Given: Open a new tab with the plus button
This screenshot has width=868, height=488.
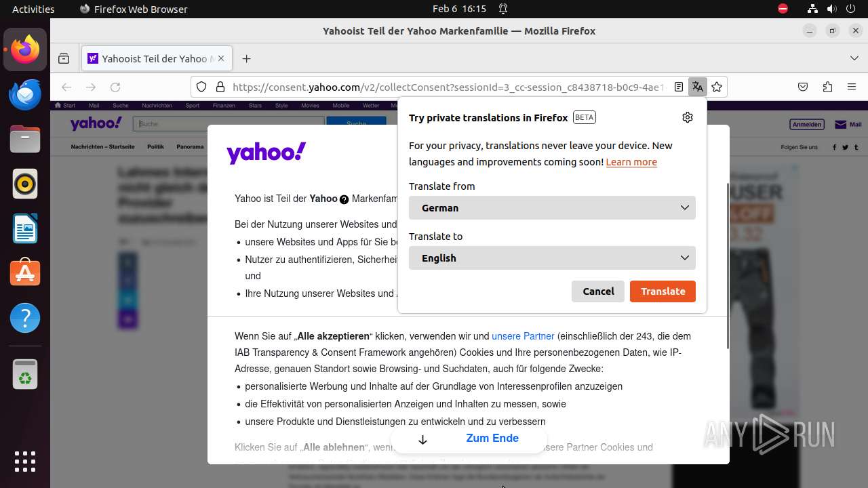Looking at the screenshot, I should [246, 59].
